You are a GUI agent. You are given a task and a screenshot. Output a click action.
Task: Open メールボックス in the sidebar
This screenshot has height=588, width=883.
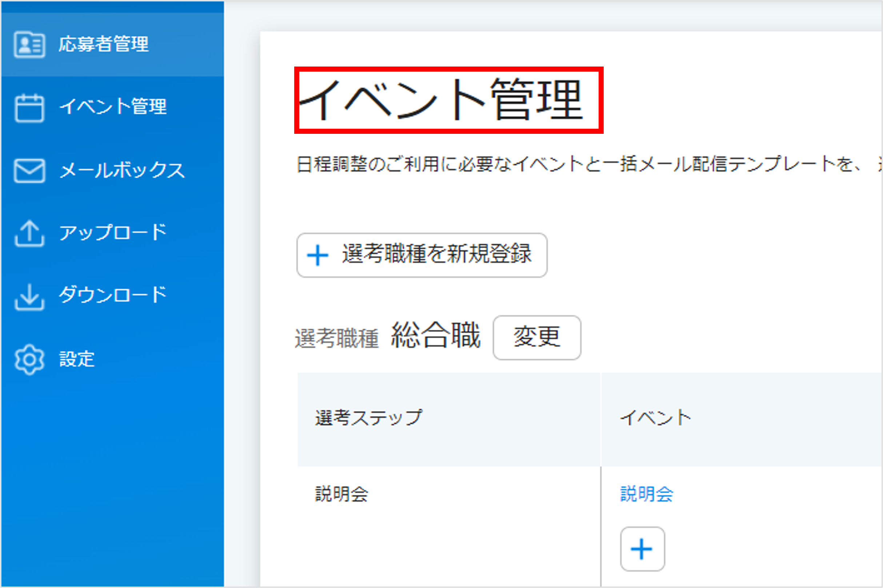(x=112, y=170)
